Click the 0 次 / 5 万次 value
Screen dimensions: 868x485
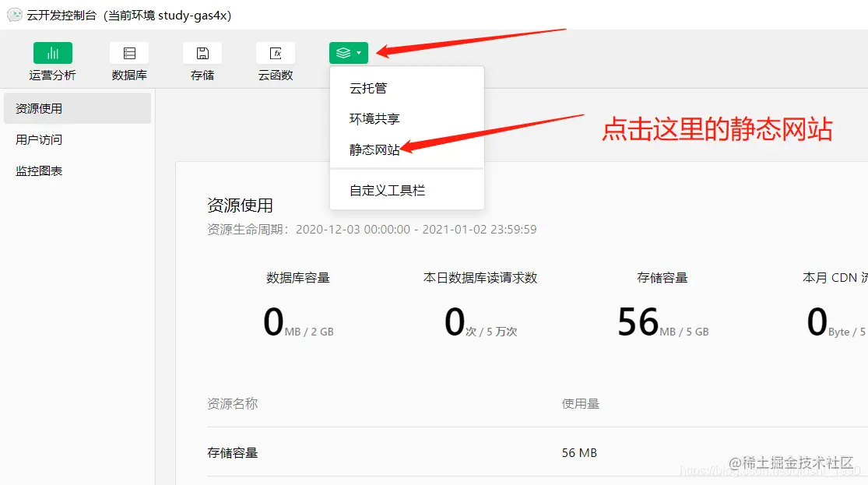pos(480,322)
